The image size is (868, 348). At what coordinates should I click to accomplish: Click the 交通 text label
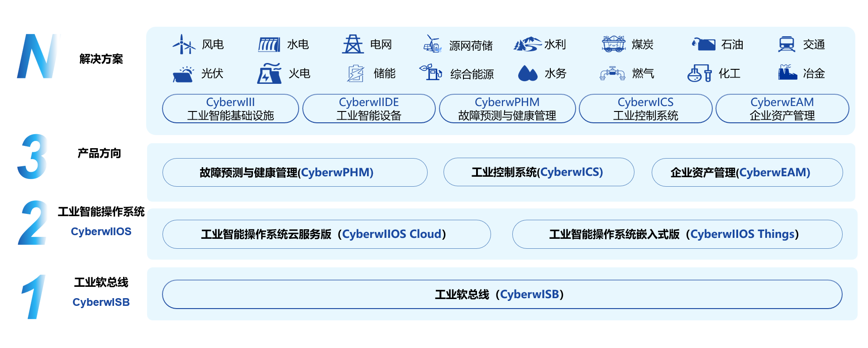point(814,45)
